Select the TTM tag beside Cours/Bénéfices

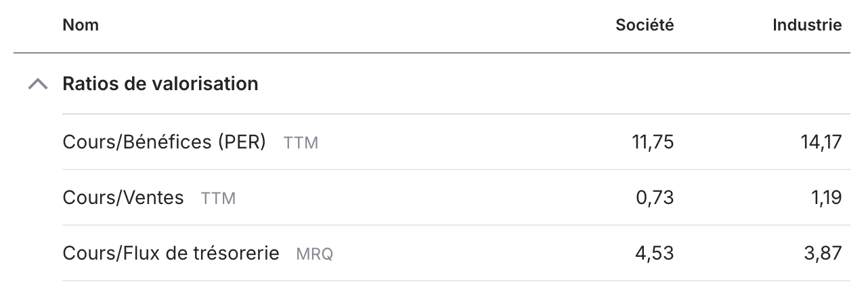click(x=301, y=144)
